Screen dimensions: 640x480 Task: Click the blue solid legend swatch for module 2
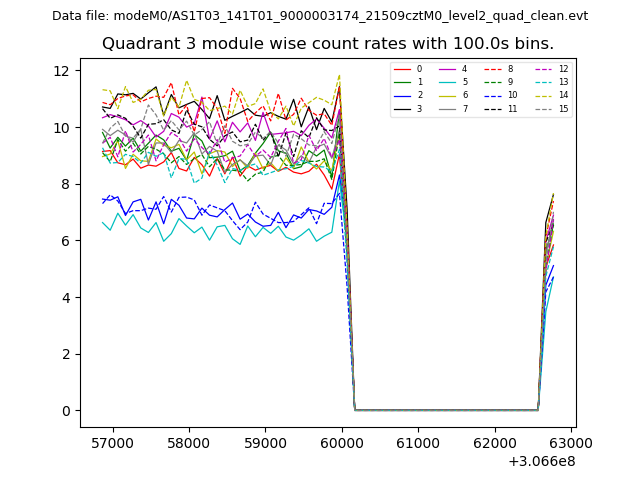pos(402,95)
